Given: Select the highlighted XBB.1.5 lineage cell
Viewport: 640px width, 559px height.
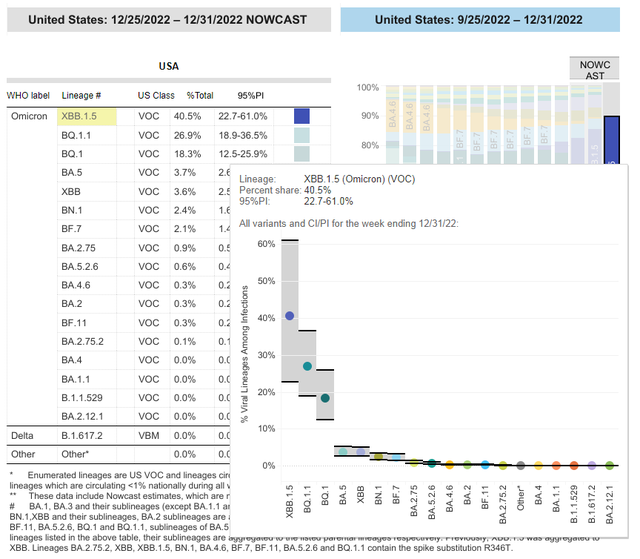Looking at the screenshot, I should pos(87,116).
